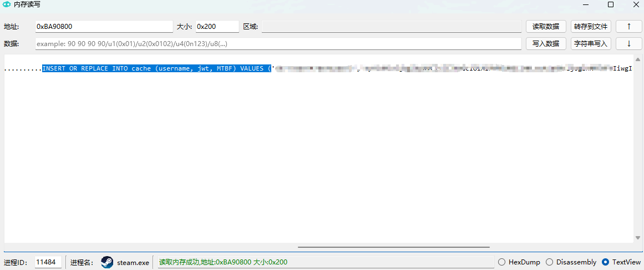Click the vertical scrollbar's bottom arrow
Image resolution: width=644 pixels, height=270 pixels.
[637, 238]
